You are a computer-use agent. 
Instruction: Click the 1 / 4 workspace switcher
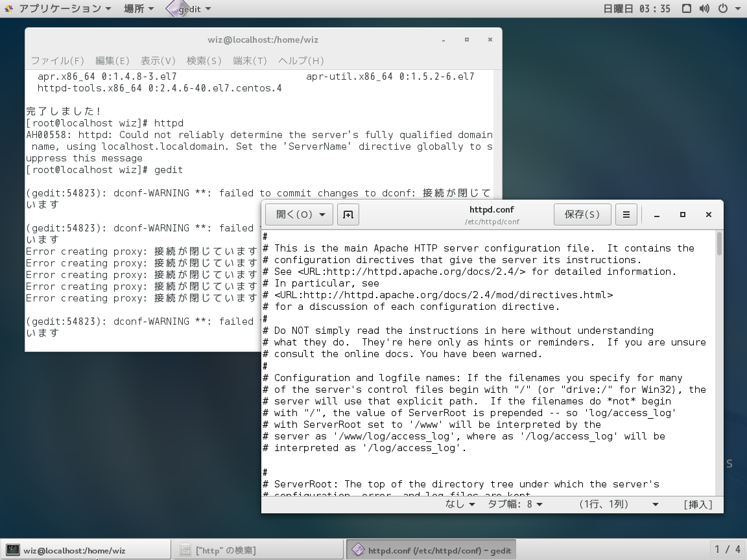[728, 550]
